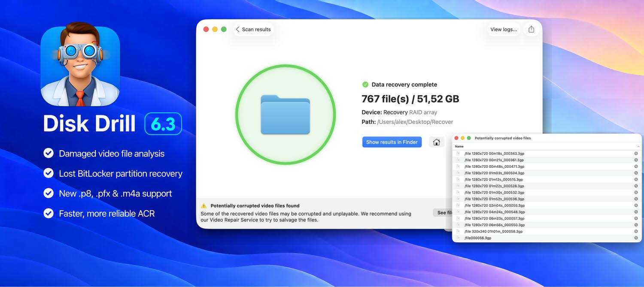Select row /file 1280x720 06m56s_000550.3gp
The image size is (644, 287).
point(547,225)
